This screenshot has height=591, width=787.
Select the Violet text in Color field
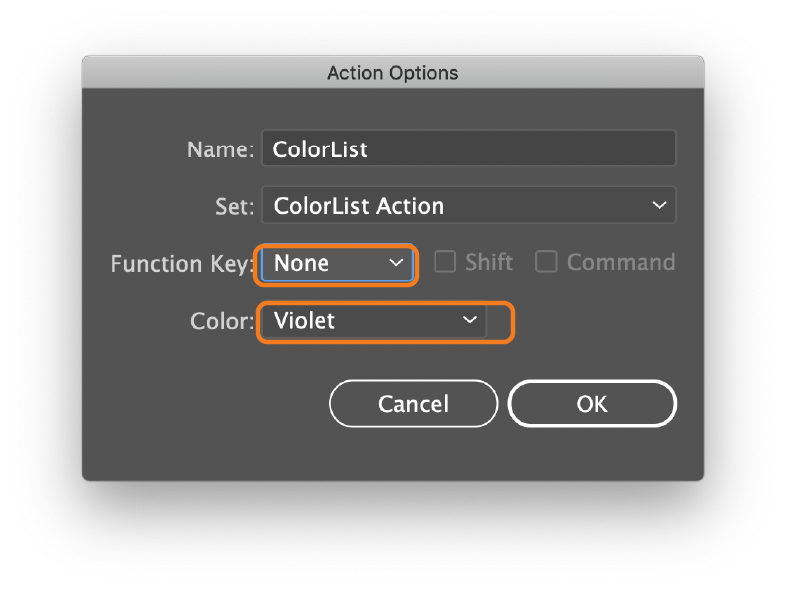[x=304, y=320]
